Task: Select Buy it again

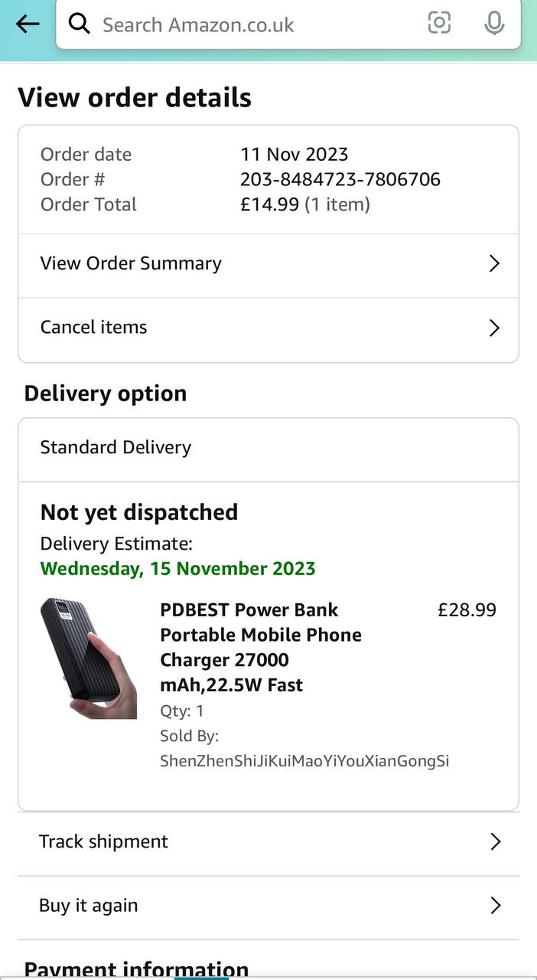Action: [89, 906]
